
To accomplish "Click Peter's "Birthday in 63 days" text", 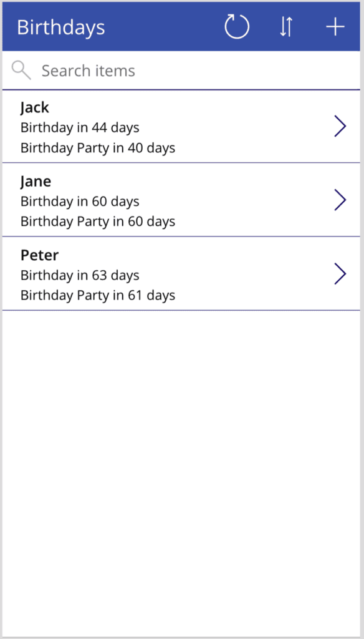I will pos(80,275).
